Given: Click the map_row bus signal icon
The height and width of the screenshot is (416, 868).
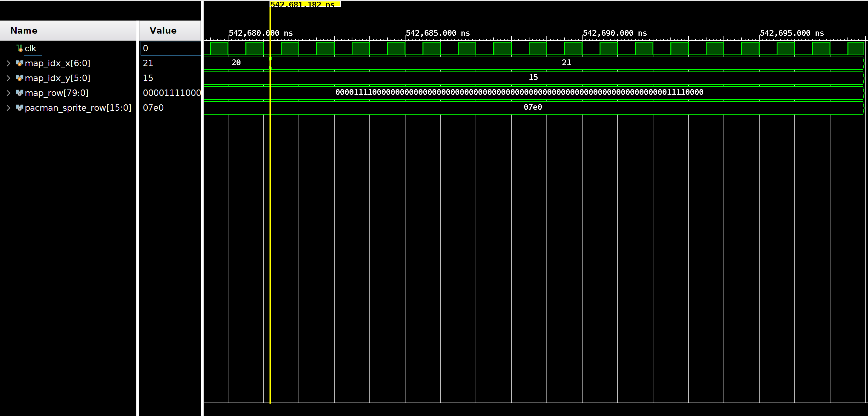Looking at the screenshot, I should click(20, 93).
